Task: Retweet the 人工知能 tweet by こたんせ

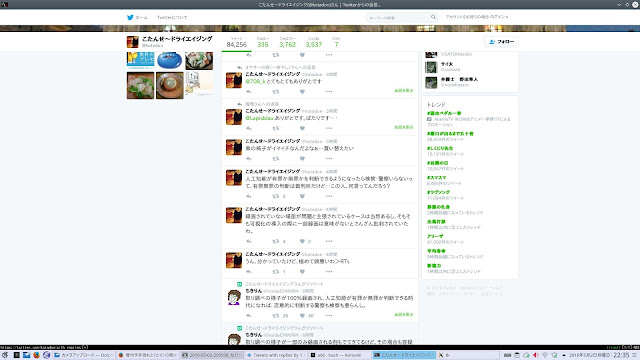Action: click(x=276, y=196)
